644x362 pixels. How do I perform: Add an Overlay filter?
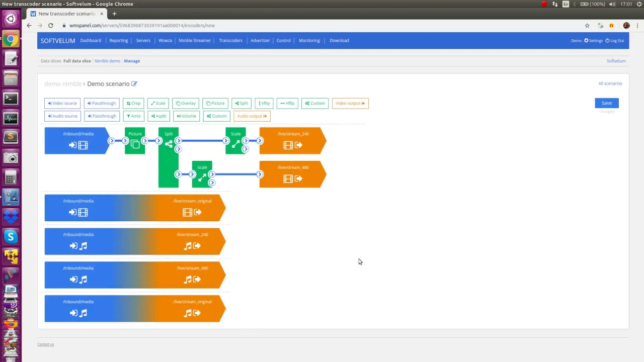[x=186, y=103]
